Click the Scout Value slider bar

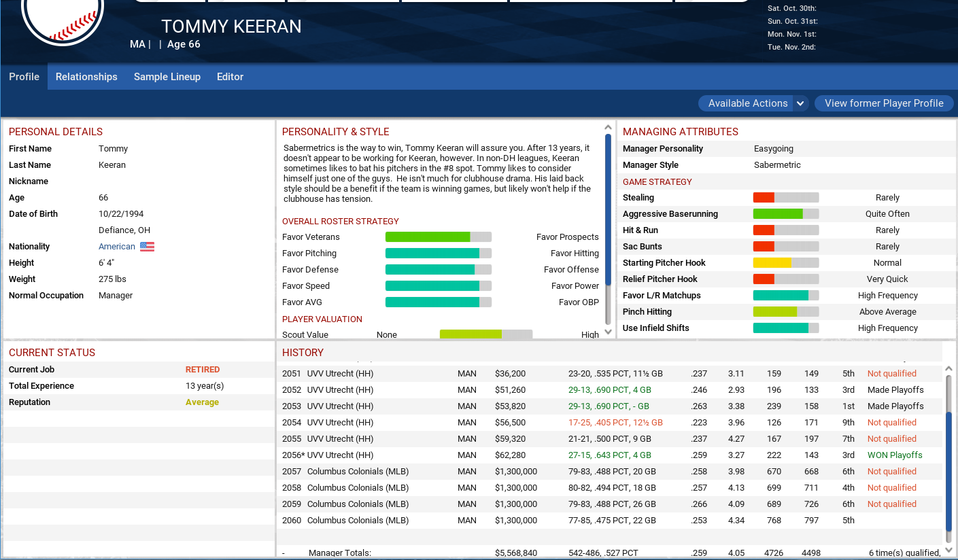click(x=485, y=334)
